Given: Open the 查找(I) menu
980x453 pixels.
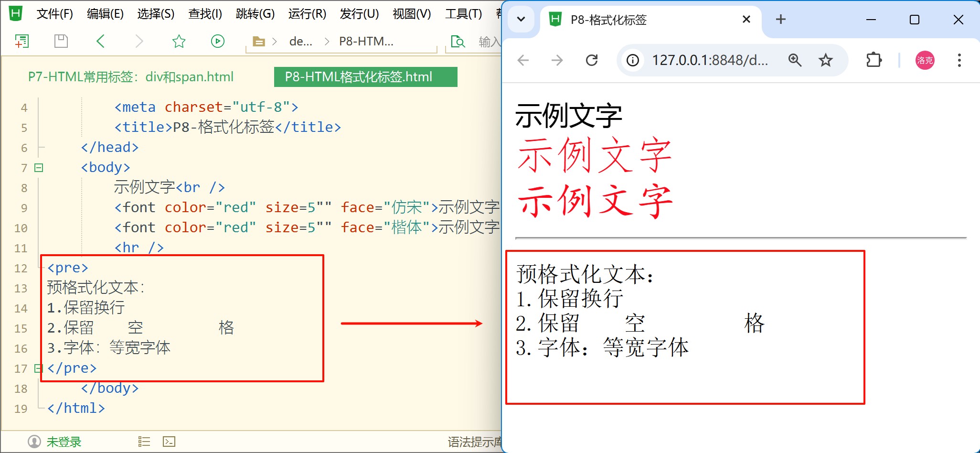Looking at the screenshot, I should 205,14.
